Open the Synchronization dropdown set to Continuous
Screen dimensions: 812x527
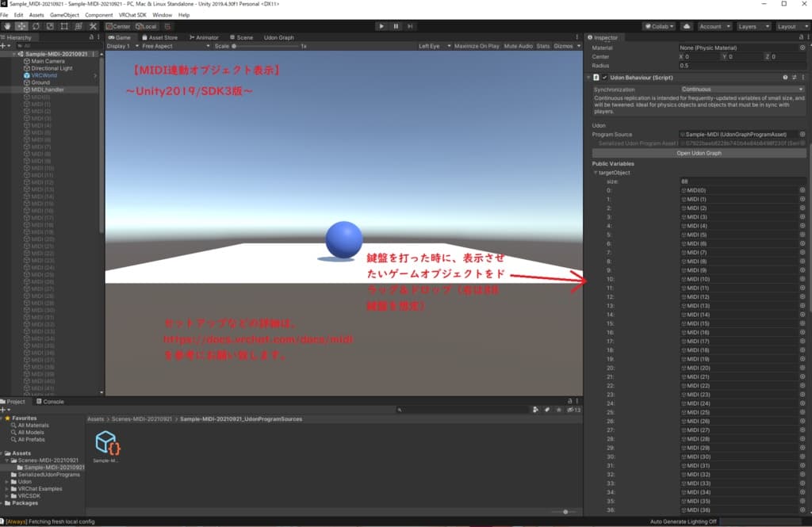(x=742, y=90)
